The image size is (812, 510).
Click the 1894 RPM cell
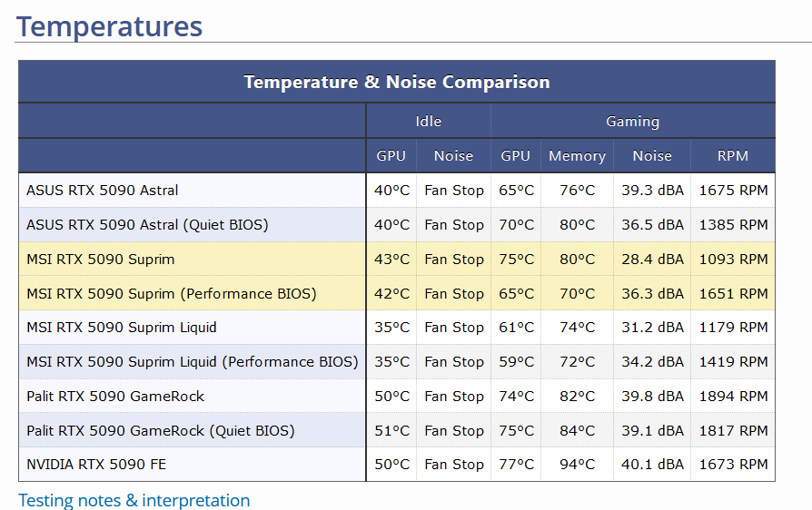[733, 397]
